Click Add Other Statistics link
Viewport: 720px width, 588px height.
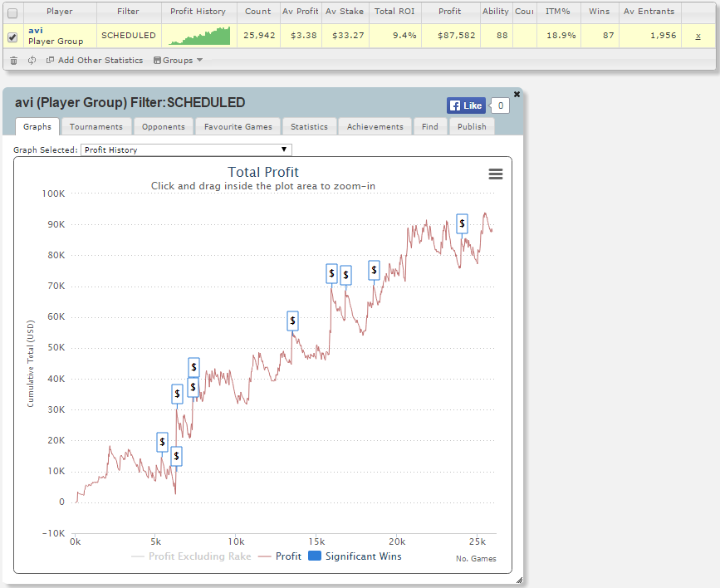100,60
